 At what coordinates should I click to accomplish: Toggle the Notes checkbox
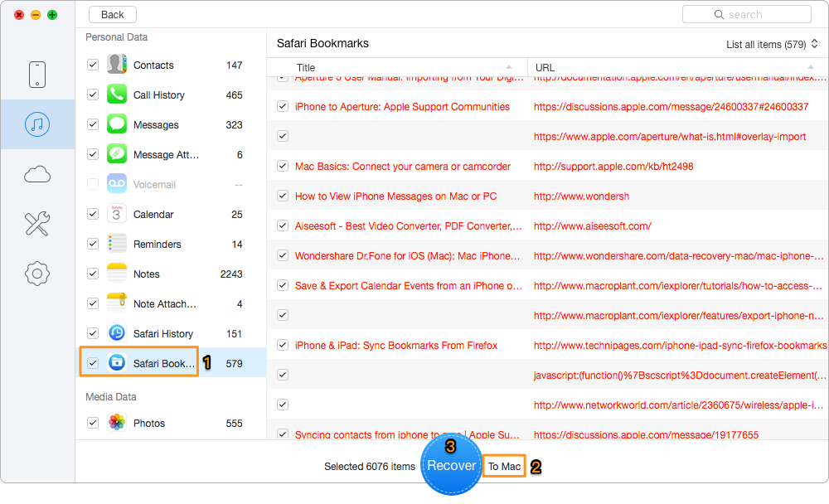pyautogui.click(x=93, y=274)
